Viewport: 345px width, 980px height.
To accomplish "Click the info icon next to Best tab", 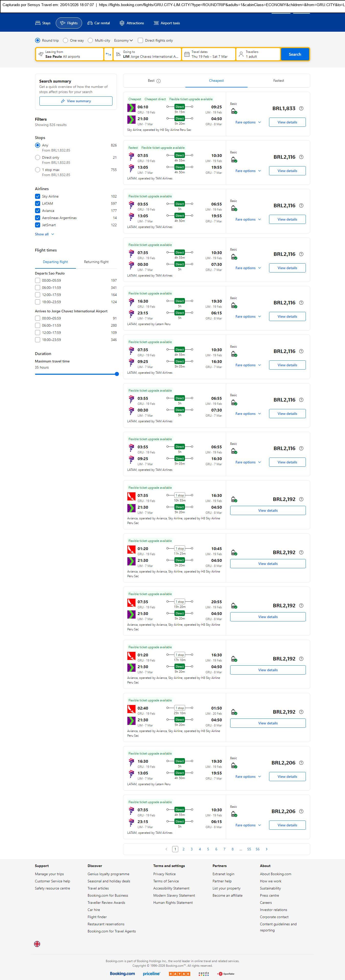I will [158, 81].
